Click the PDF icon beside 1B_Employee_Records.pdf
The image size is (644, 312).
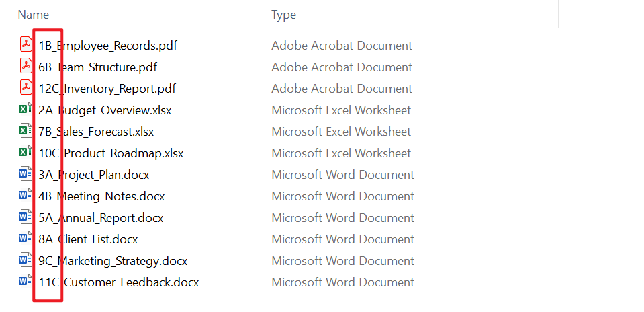26,45
